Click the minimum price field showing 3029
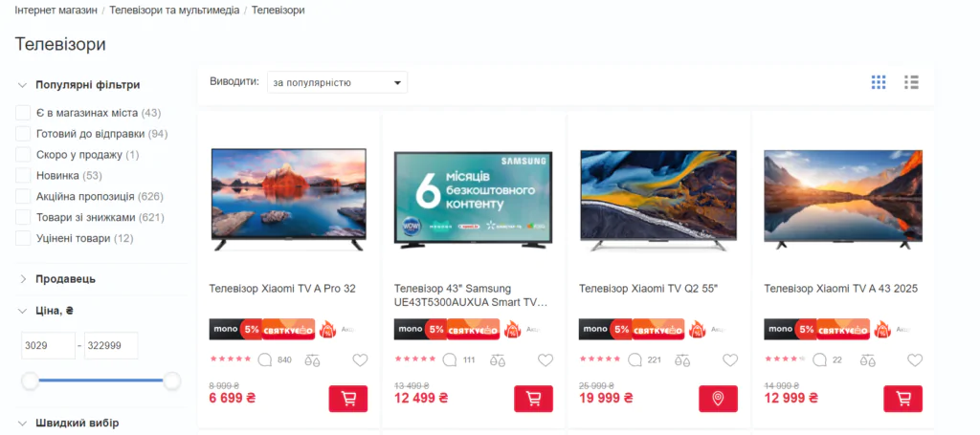Viewport: 980px width, 435px height. click(48, 346)
